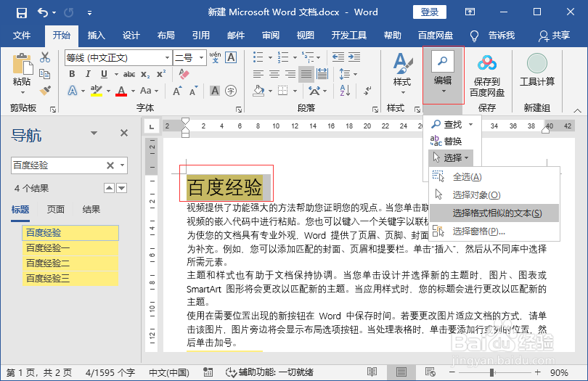Click the Web layout view icon
This screenshot has height=381, width=588.
(x=430, y=372)
